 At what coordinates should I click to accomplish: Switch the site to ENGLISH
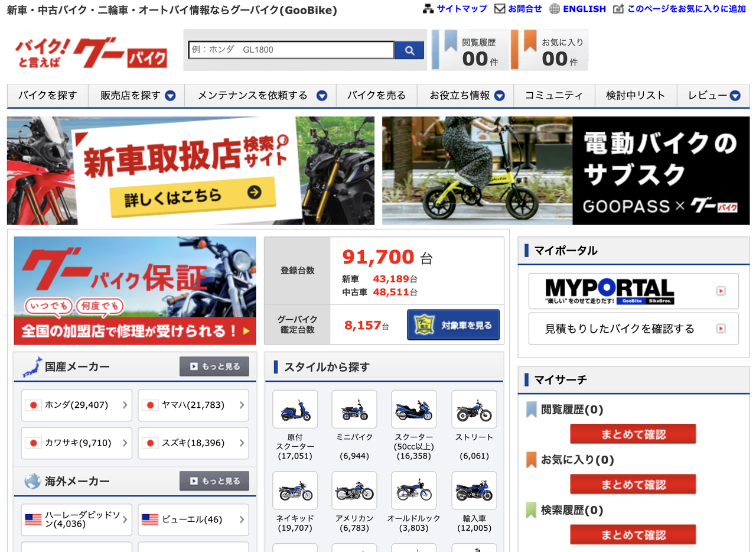click(x=584, y=9)
